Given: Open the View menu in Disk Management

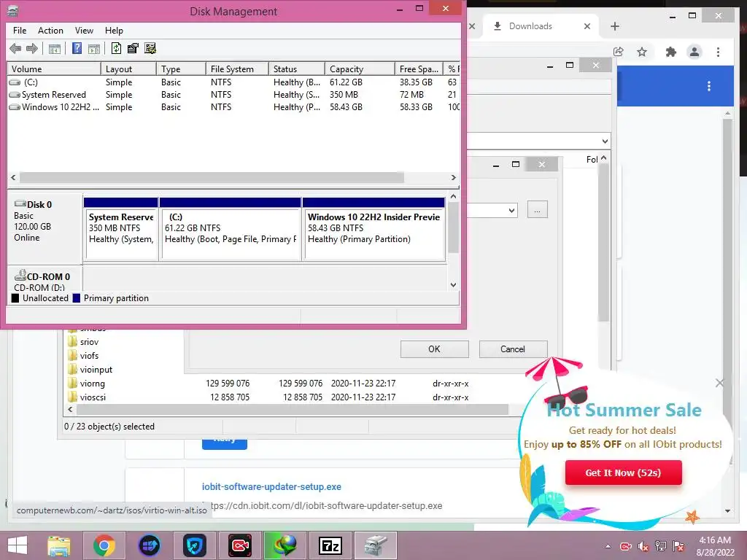Looking at the screenshot, I should click(84, 31).
